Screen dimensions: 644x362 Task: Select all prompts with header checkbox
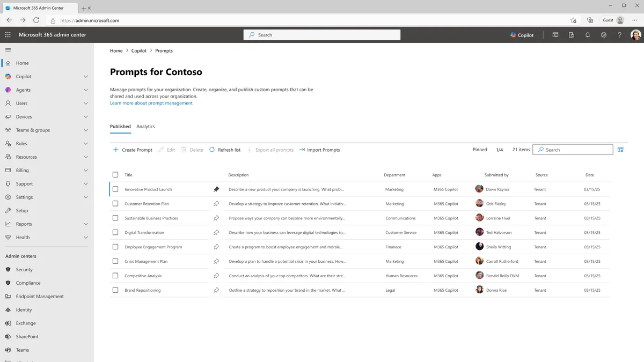pyautogui.click(x=115, y=175)
